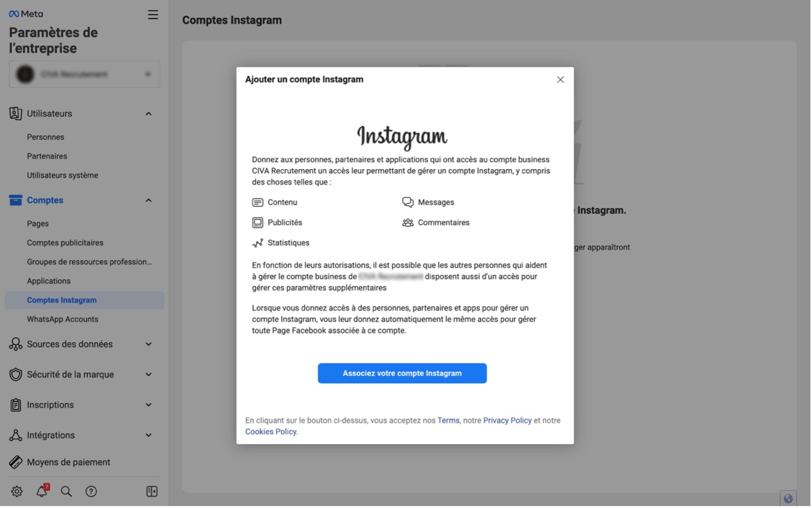The image size is (812, 508).
Task: Click the Contenu icon in dialog
Action: point(258,203)
